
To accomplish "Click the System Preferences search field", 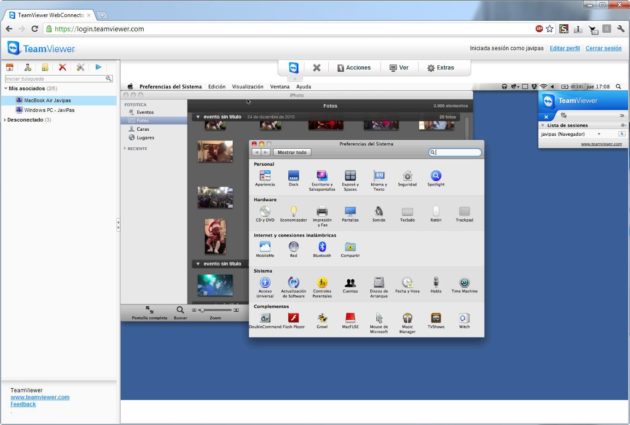I will coord(456,152).
